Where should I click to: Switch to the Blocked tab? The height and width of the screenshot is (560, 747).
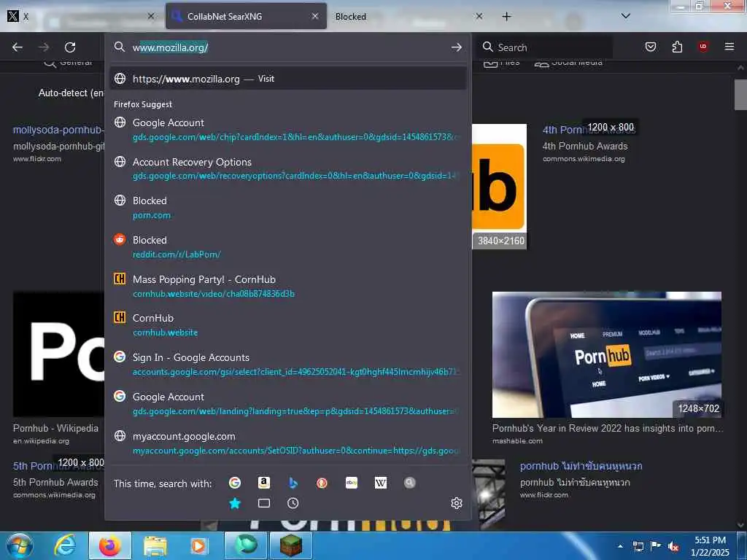(x=409, y=16)
